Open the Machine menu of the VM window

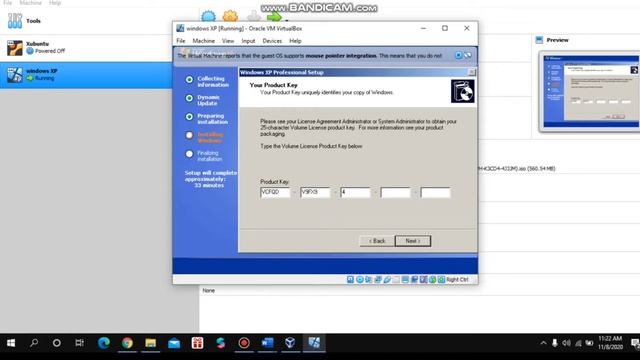click(x=204, y=41)
